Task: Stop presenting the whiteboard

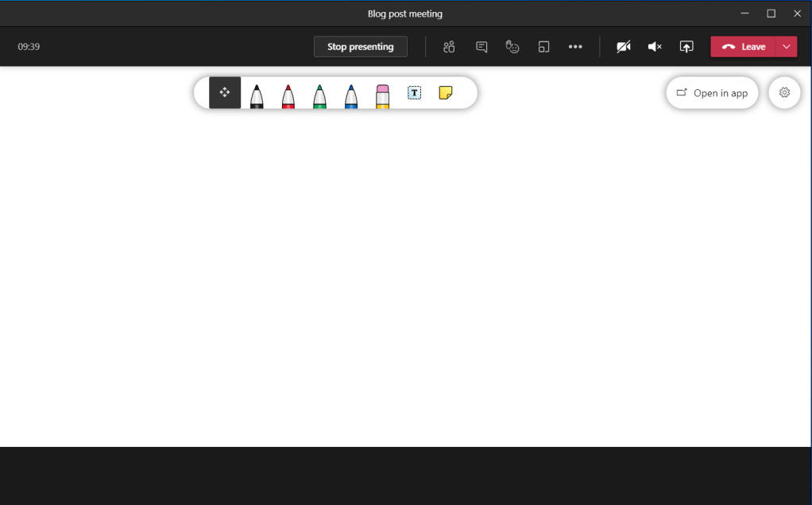Action: (x=360, y=47)
